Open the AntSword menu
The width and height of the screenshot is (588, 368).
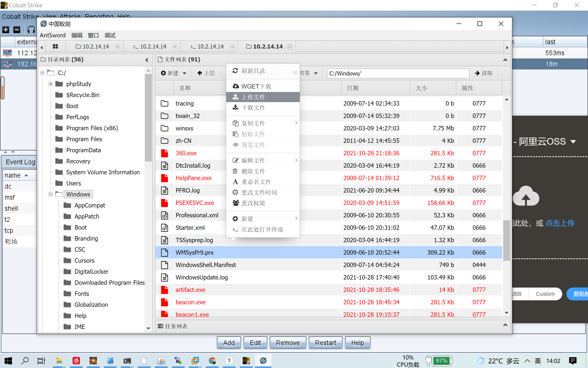tap(52, 35)
